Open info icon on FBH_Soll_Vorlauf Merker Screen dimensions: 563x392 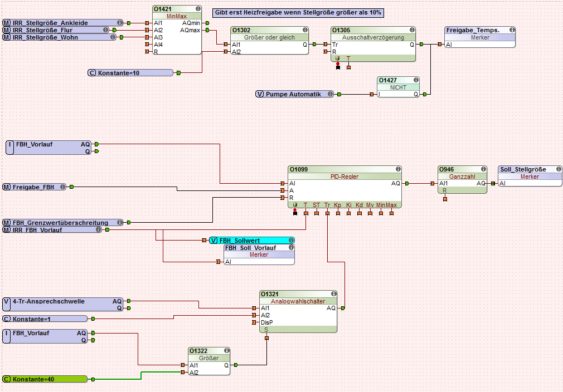tap(291, 247)
